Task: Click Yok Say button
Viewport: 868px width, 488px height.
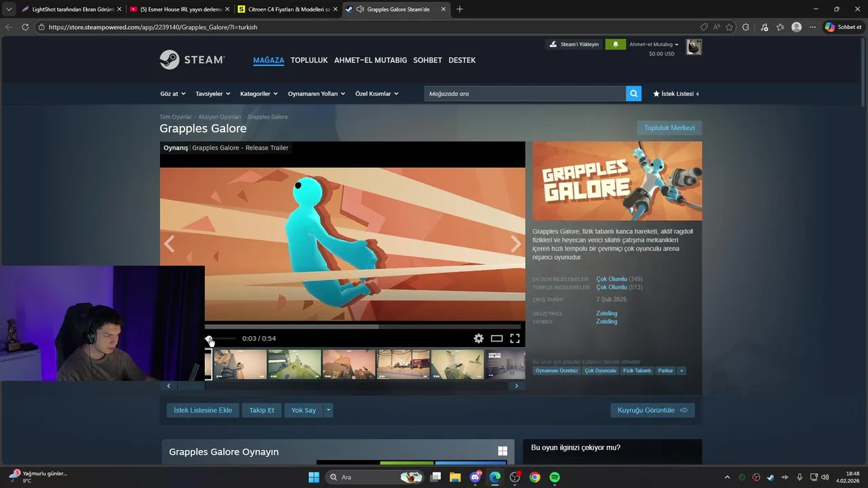Action: tap(304, 410)
